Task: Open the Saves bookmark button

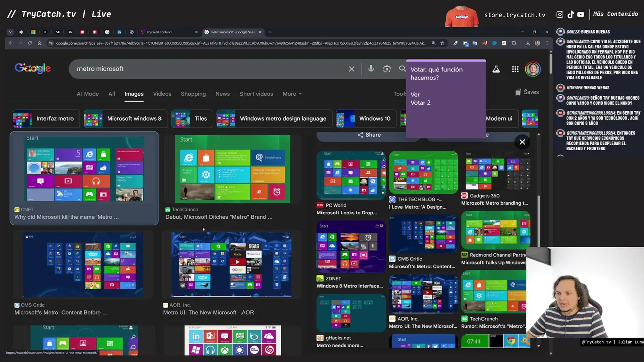Action: (527, 92)
